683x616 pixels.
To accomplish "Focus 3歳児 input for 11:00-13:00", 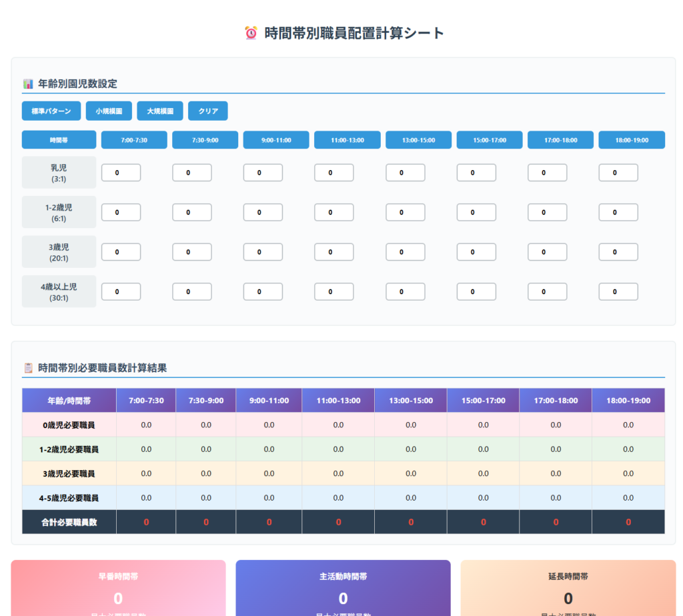I will click(x=333, y=252).
